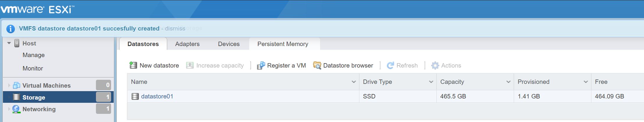Click the Refresh arrow icon
Viewport: 644px width, 122px height.
click(x=390, y=65)
